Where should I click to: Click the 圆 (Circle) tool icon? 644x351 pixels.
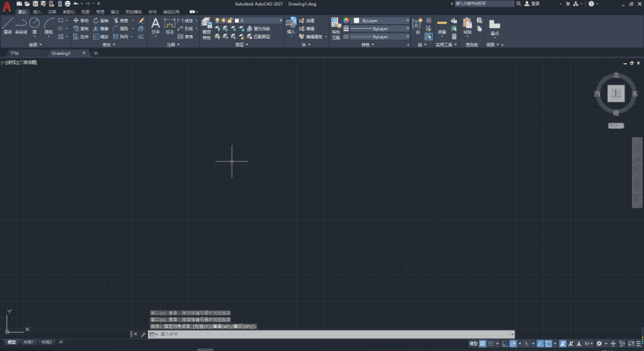click(x=35, y=25)
